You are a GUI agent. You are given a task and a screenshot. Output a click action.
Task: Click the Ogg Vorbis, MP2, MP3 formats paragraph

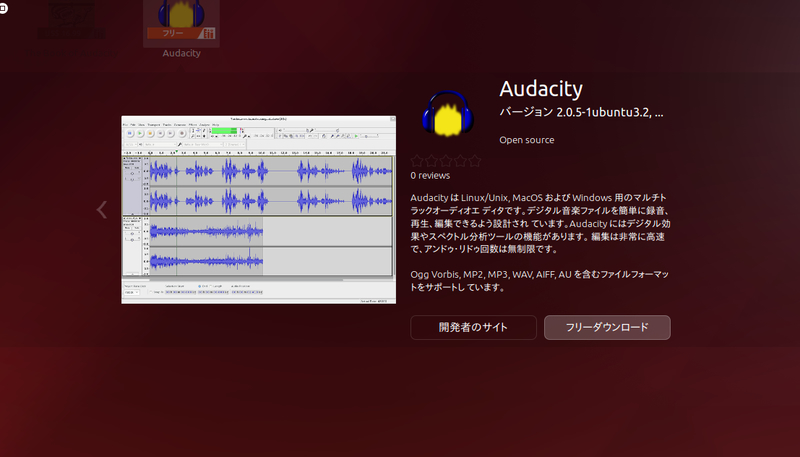click(539, 281)
